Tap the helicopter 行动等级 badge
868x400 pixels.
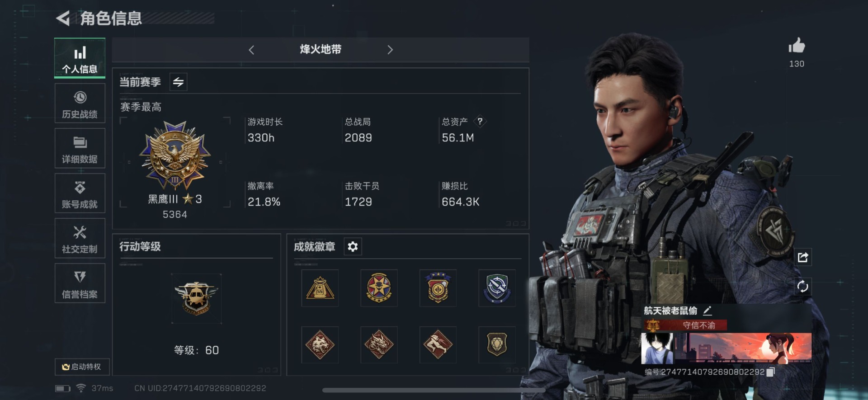(196, 298)
